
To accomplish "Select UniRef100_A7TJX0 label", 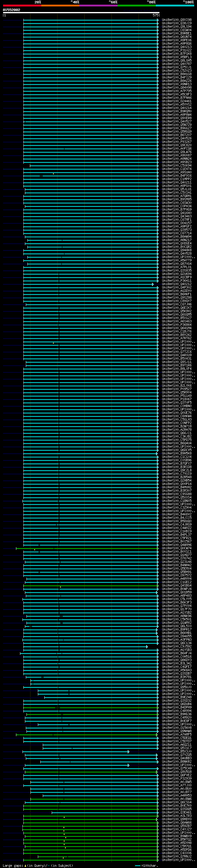I will pos(177,785).
